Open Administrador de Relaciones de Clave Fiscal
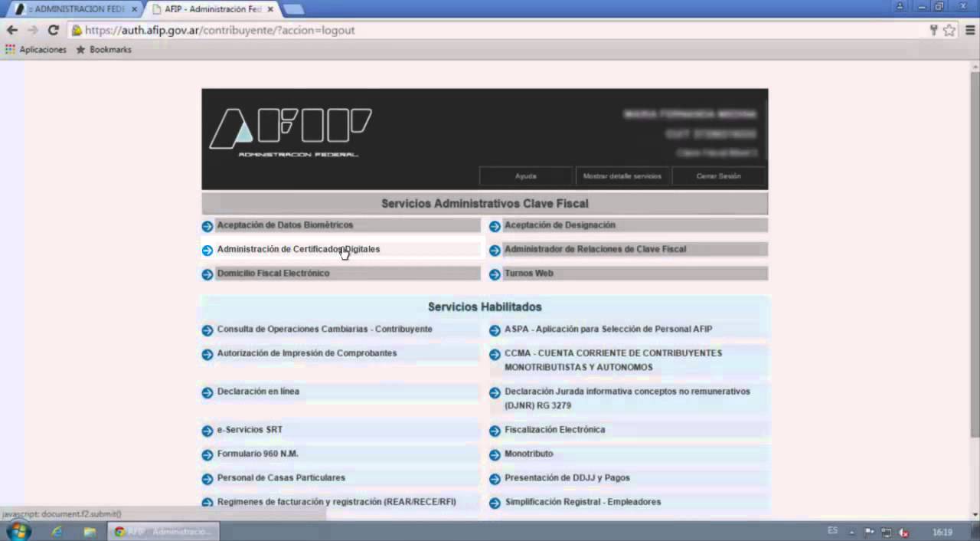 [x=595, y=249]
